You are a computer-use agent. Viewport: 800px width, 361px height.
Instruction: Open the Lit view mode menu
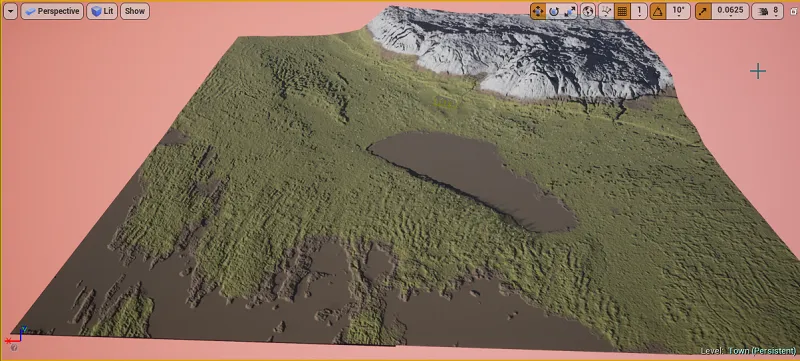102,11
